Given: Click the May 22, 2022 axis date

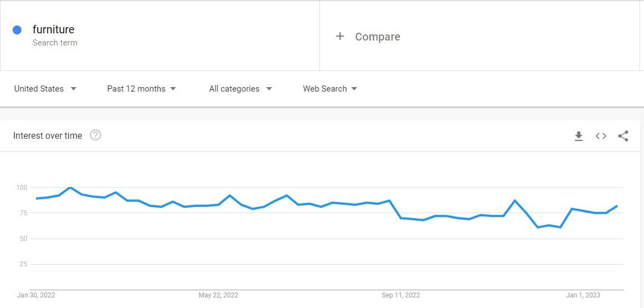Looking at the screenshot, I should 218,295.
